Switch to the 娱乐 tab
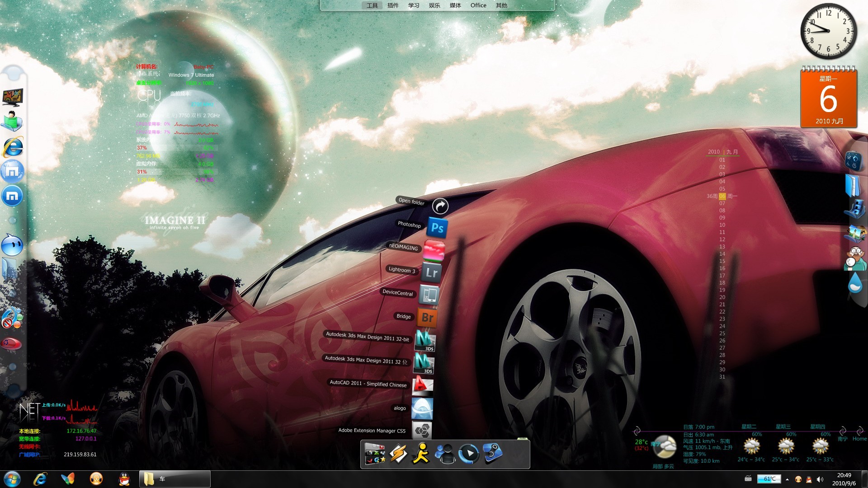This screenshot has height=488, width=868. coord(434,5)
